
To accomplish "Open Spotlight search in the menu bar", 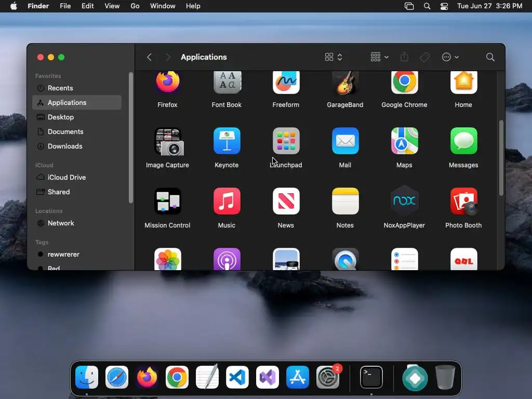I will tap(427, 6).
